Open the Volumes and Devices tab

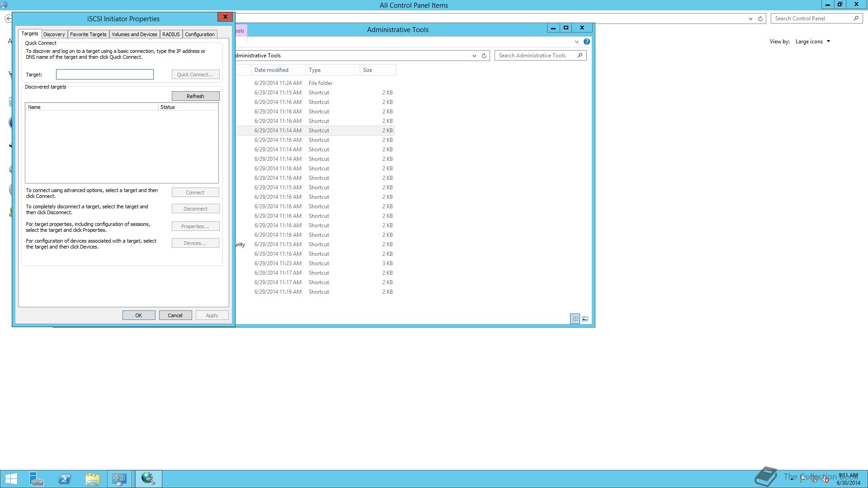pos(134,34)
